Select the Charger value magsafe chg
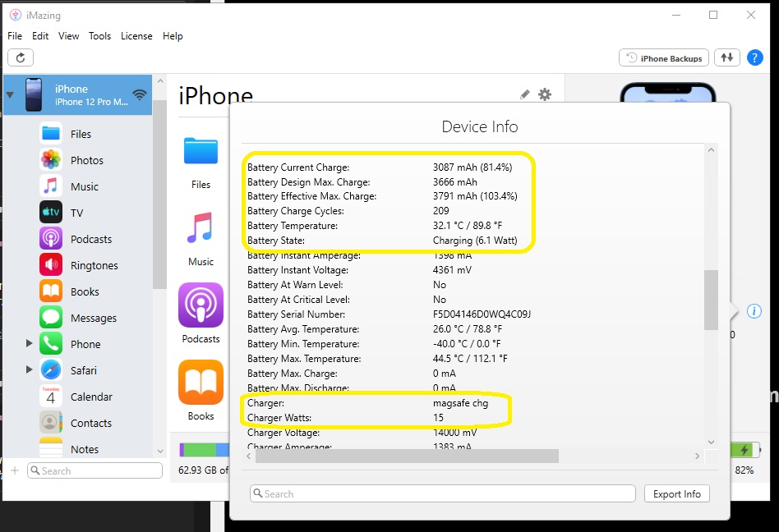 click(460, 403)
